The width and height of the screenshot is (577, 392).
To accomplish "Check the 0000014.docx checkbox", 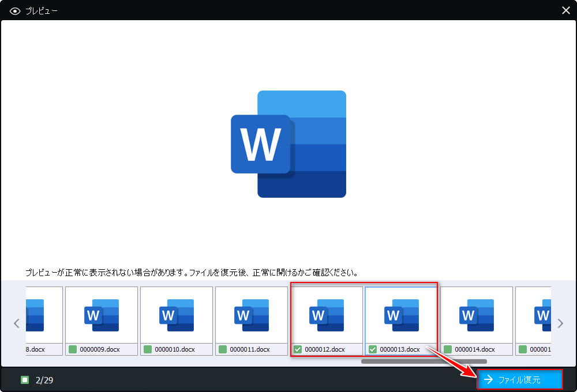I will (448, 349).
